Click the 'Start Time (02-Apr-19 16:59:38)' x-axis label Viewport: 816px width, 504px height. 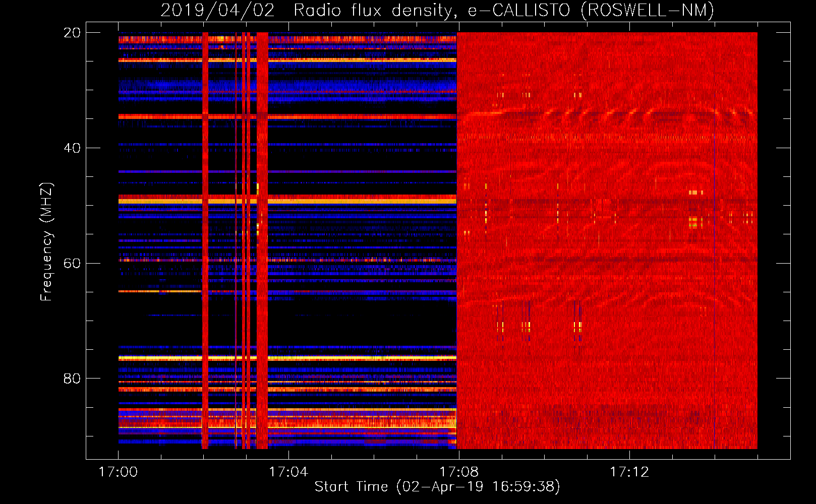(437, 487)
